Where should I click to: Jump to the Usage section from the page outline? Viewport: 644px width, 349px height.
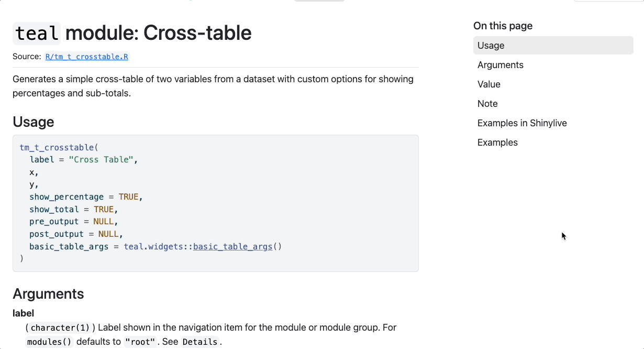490,46
